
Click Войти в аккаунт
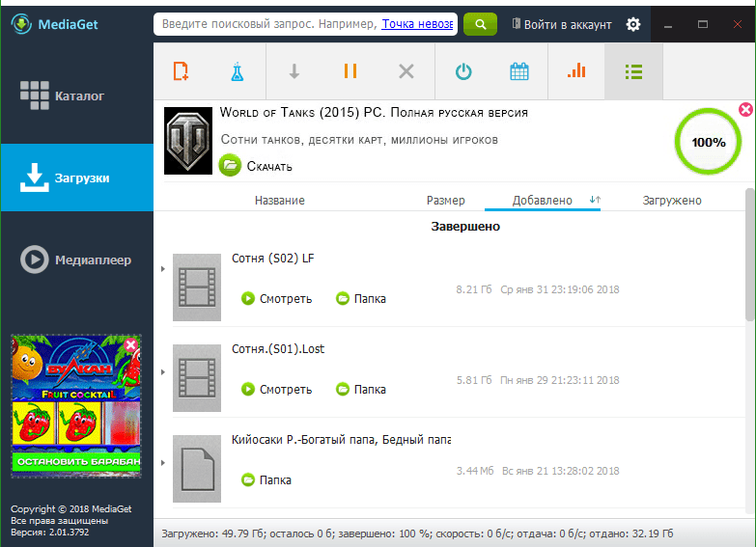point(562,24)
